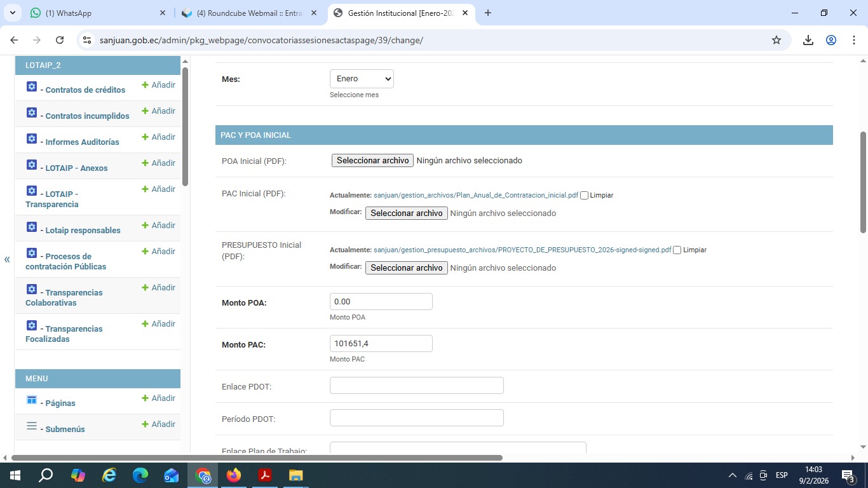Image resolution: width=868 pixels, height=488 pixels.
Task: Open the Mes dropdown showing Enero
Action: 362,79
